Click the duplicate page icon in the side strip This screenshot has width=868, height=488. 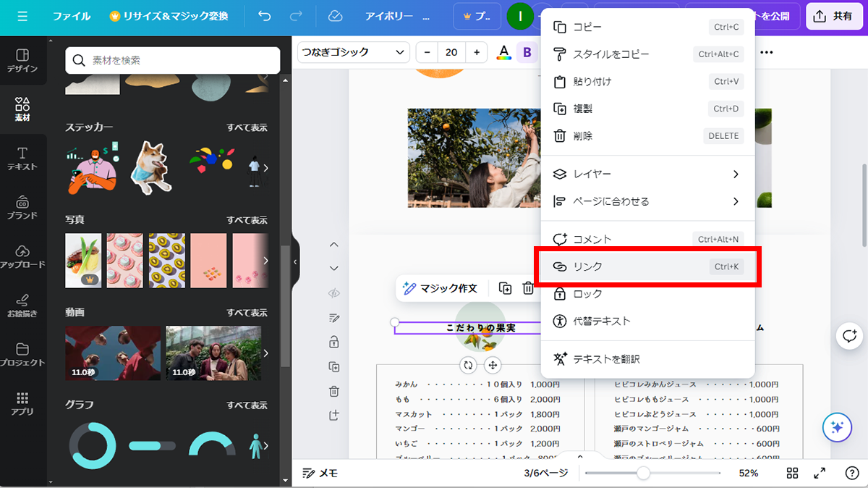(334, 366)
